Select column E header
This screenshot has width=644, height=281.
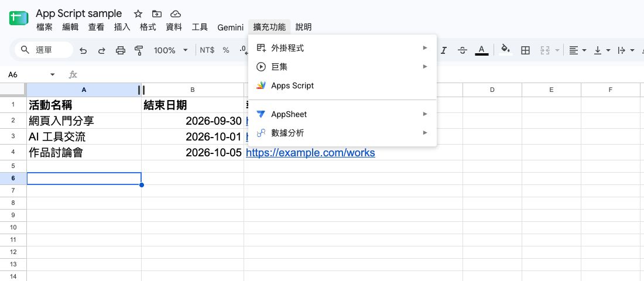pos(551,90)
